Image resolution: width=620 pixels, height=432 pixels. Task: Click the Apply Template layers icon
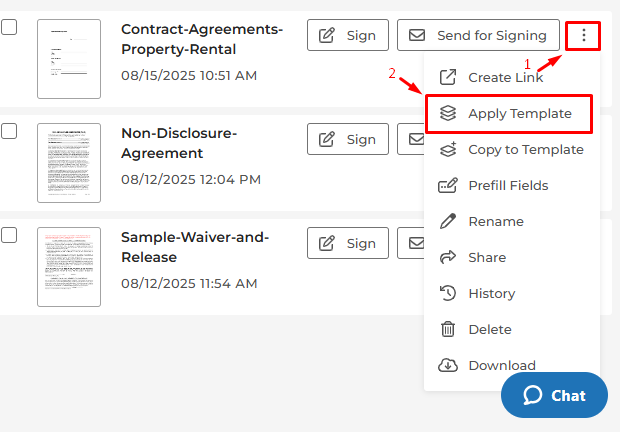[x=449, y=113]
